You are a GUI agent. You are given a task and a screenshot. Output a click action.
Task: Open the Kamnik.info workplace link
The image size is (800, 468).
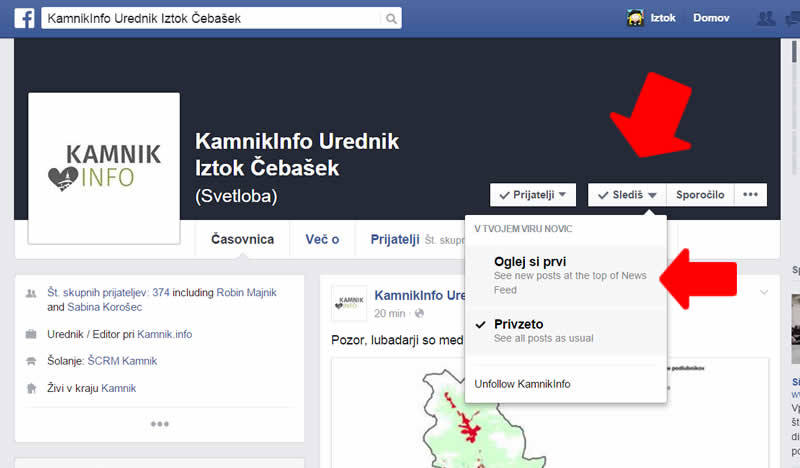(164, 334)
